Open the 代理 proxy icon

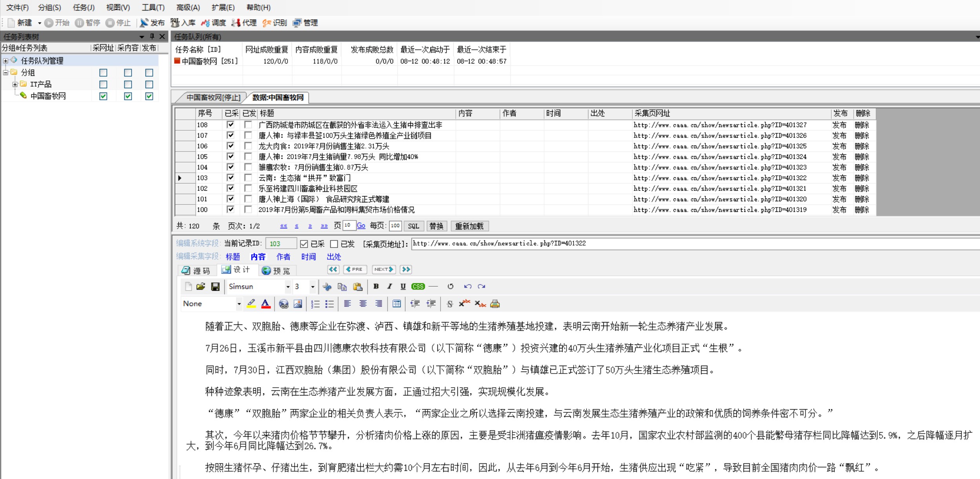[244, 23]
